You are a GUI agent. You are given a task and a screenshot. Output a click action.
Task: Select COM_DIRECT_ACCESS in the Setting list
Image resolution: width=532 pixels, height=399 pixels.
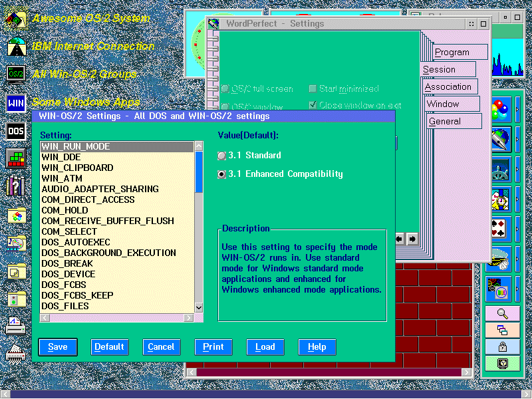pos(117,200)
